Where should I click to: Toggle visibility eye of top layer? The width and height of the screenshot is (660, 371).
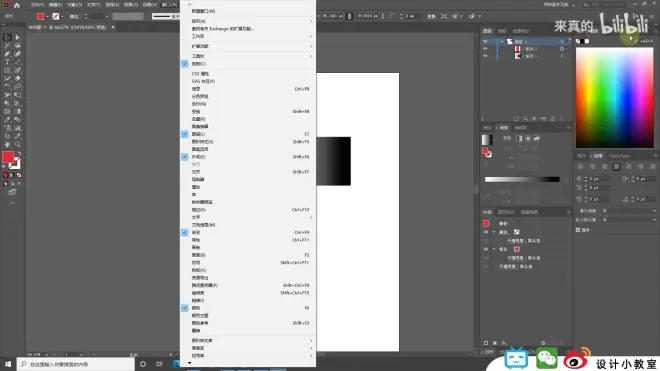[485, 42]
